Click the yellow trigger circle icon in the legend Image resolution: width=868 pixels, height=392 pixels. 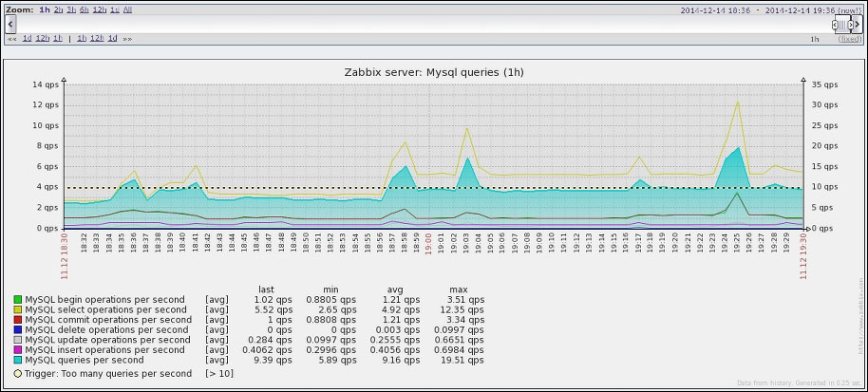17,374
